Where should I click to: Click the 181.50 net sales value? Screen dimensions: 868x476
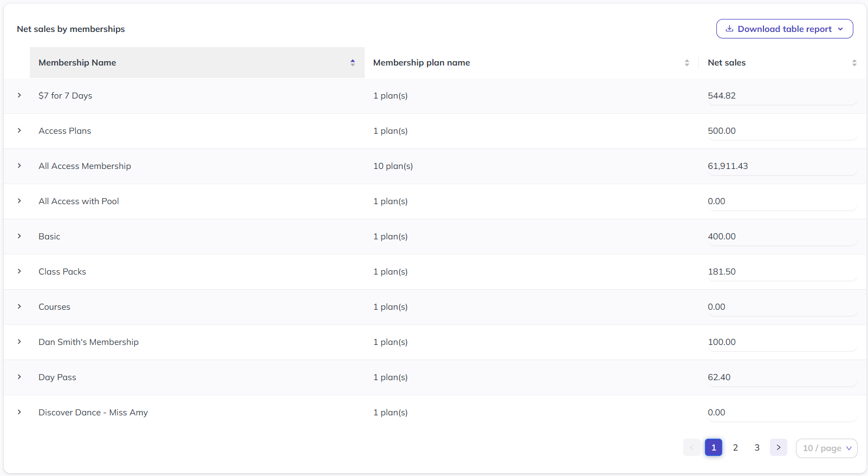722,271
